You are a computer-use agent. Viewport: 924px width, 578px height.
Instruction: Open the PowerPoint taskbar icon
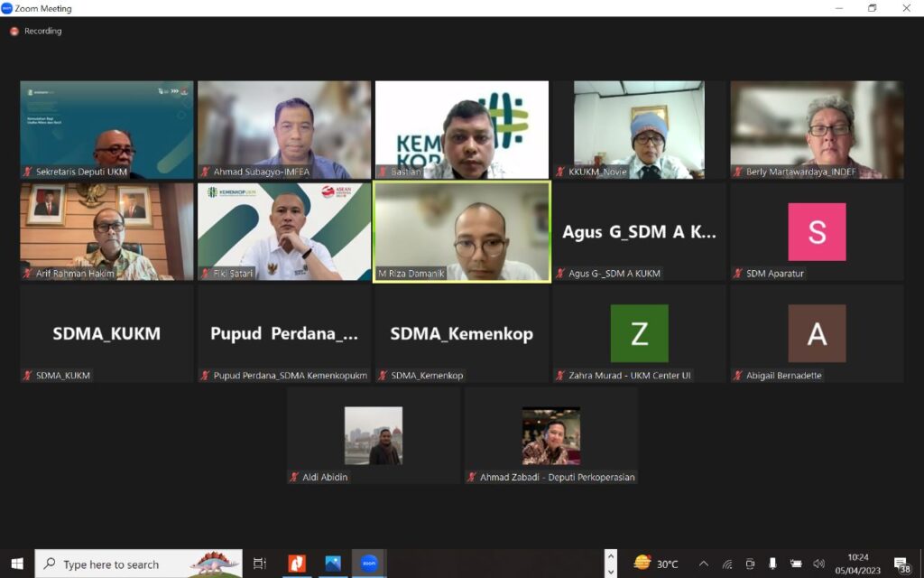(297, 564)
